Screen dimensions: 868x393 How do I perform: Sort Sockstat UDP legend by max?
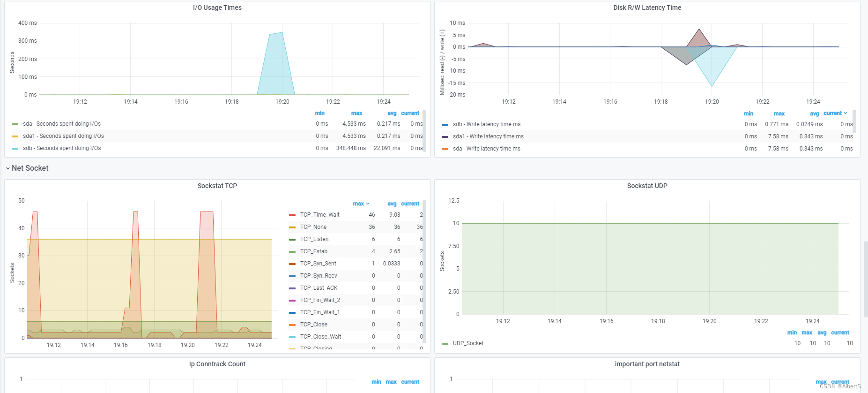click(x=807, y=333)
